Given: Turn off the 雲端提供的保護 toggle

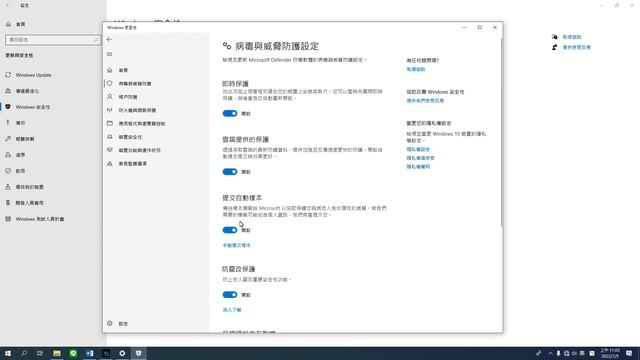Looking at the screenshot, I should 230,172.
